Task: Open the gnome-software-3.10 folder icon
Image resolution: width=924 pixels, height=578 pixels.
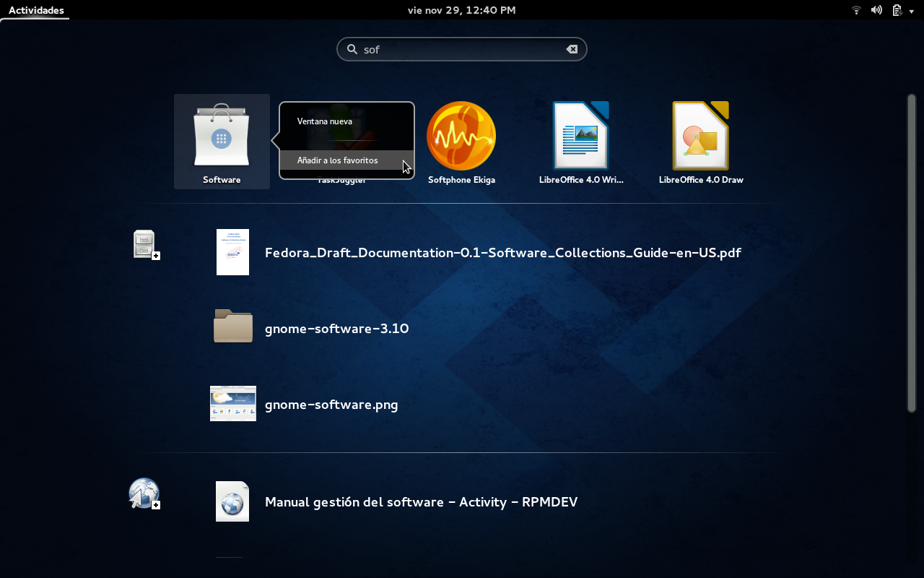Action: click(x=233, y=326)
